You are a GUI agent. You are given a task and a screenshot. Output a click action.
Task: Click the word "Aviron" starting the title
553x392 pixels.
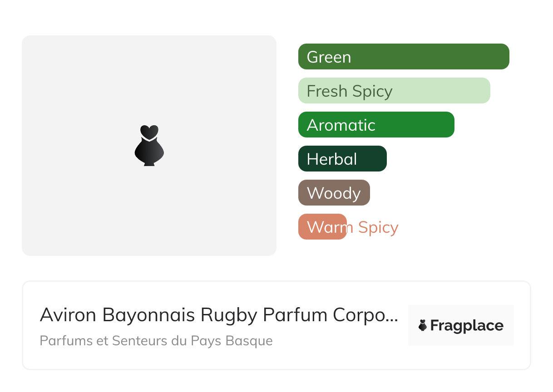[69, 315]
